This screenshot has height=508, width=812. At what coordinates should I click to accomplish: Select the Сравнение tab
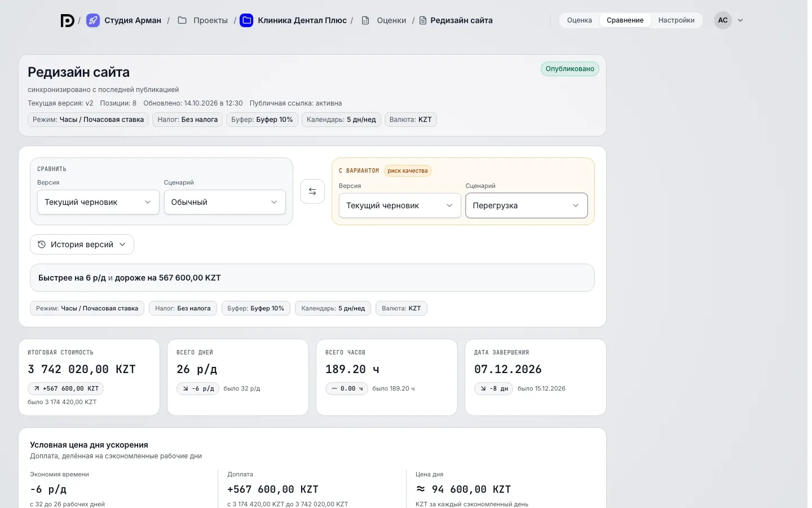[625, 20]
